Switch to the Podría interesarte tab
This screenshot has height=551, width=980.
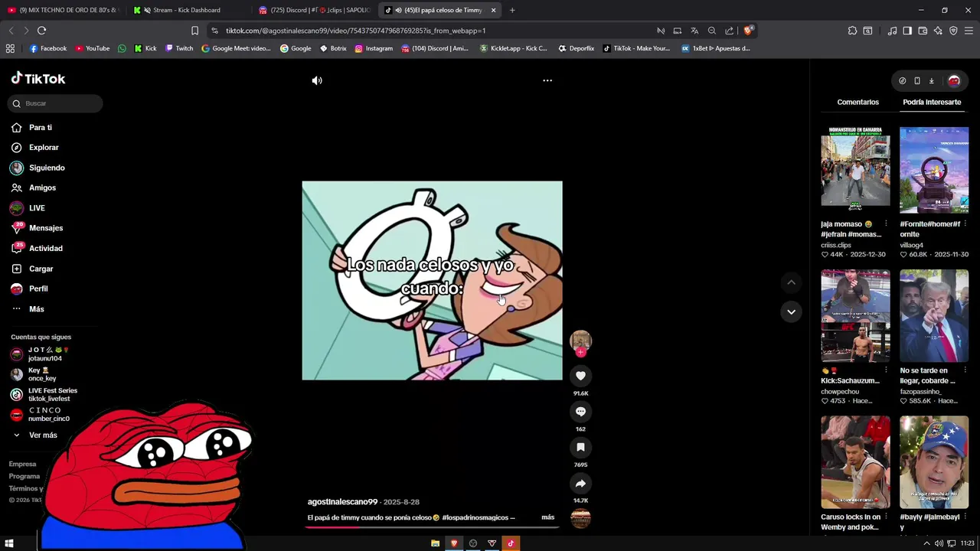pos(932,102)
